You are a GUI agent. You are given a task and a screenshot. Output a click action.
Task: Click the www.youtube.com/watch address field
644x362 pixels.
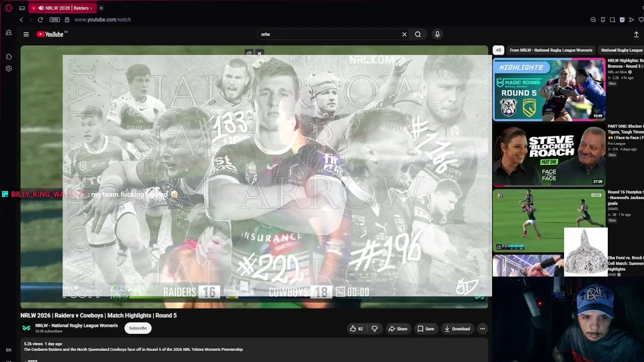pos(103,20)
